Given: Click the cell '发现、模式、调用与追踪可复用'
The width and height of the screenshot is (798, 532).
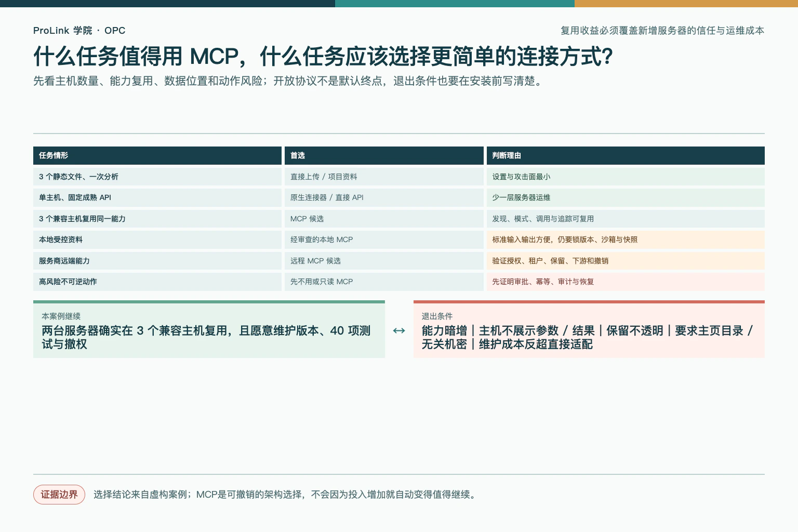Looking at the screenshot, I should tap(626, 219).
